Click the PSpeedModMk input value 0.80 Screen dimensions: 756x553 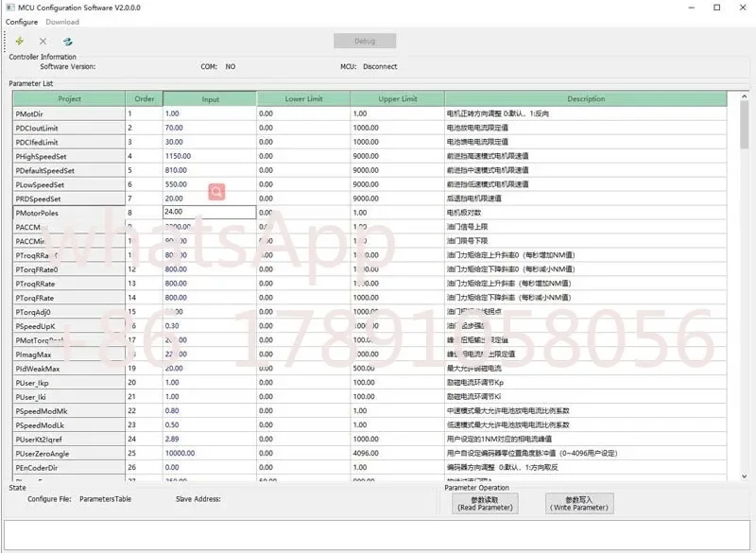(172, 411)
